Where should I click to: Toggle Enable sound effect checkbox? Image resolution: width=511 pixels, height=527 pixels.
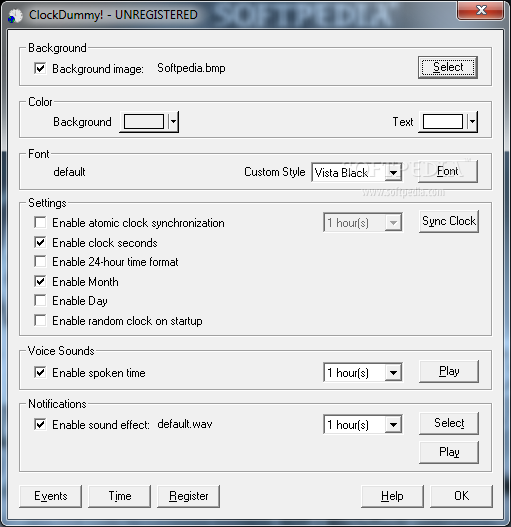click(40, 424)
